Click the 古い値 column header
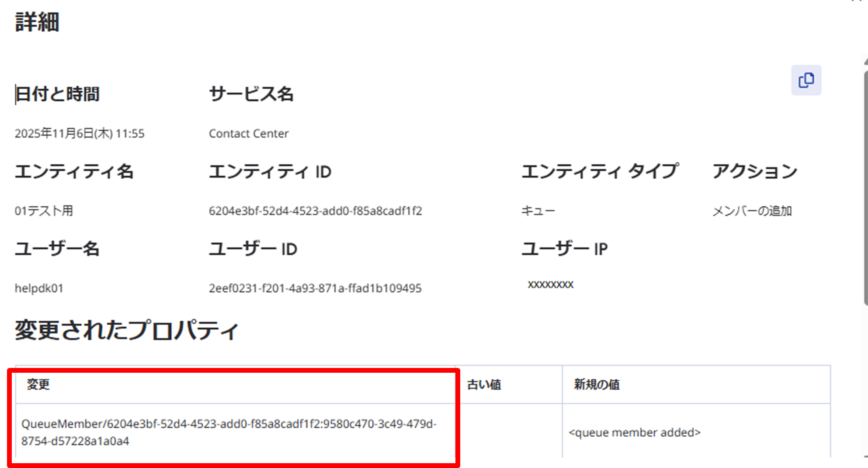 pos(484,385)
